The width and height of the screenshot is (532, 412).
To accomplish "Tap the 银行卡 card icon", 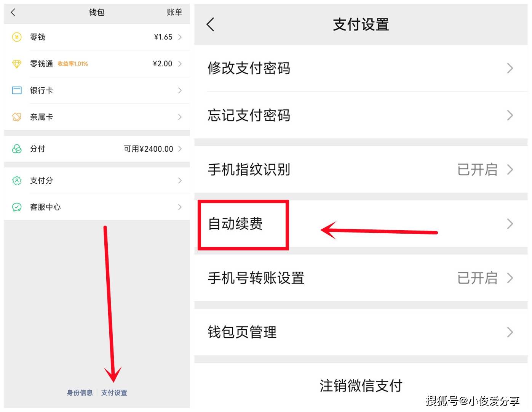I will 17,90.
